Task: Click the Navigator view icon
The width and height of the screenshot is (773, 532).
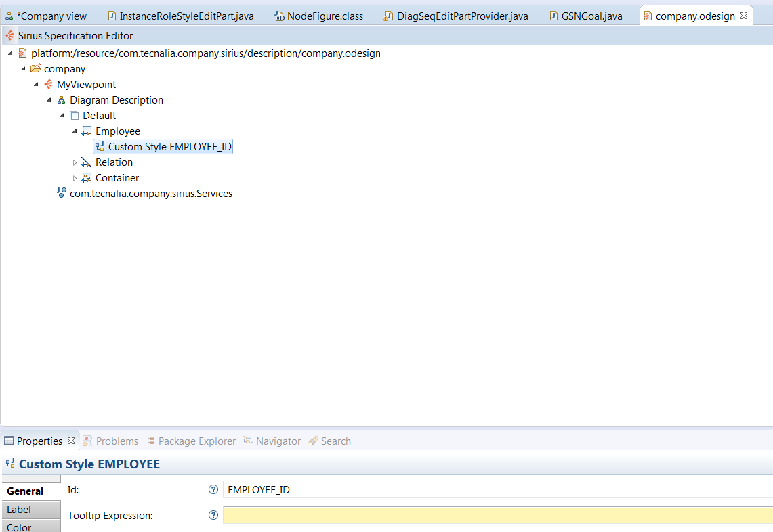Action: click(x=247, y=441)
